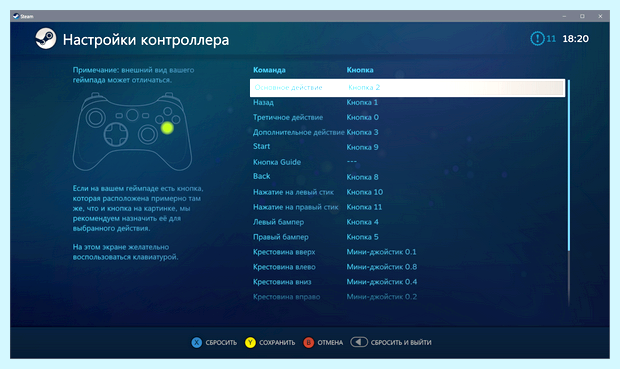Click the Кнопка 4 binding value

[x=362, y=222]
